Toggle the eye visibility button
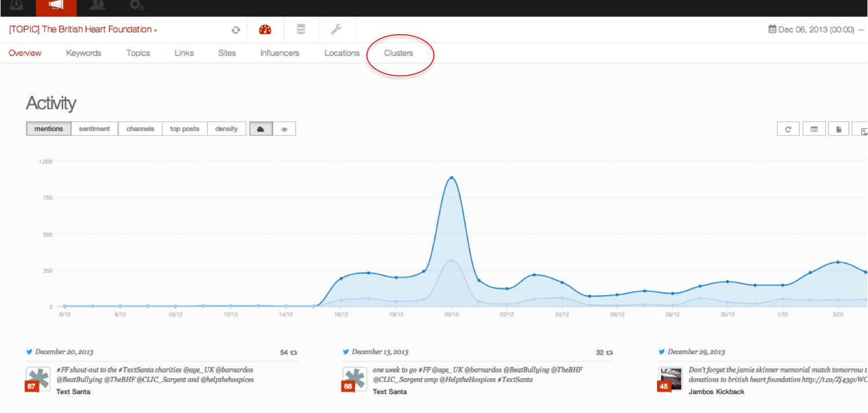This screenshot has width=868, height=413. point(284,129)
